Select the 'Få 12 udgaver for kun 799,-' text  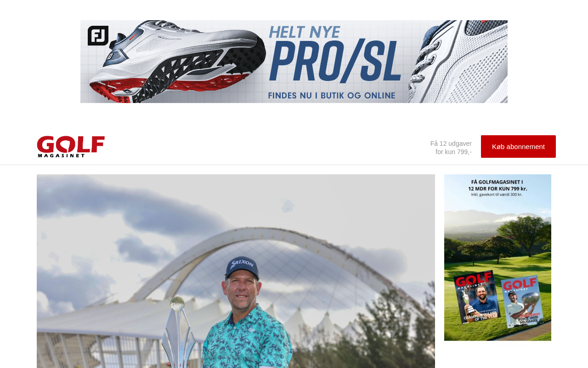(x=451, y=148)
